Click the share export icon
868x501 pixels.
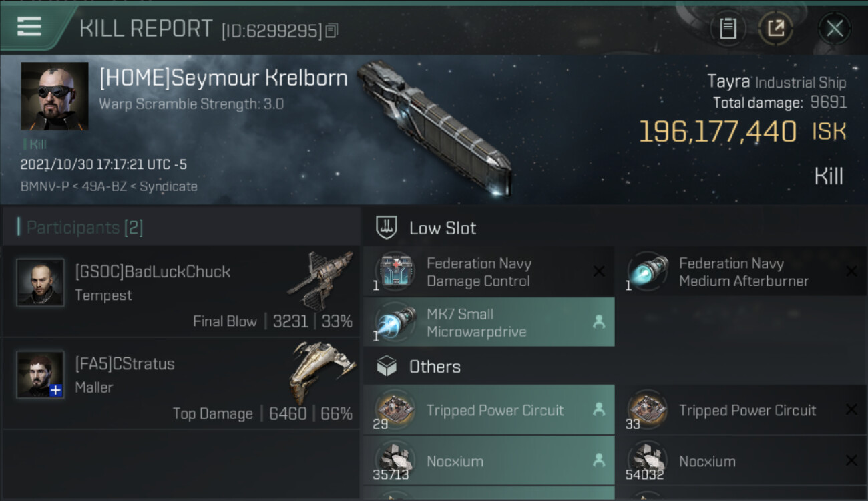pyautogui.click(x=776, y=29)
